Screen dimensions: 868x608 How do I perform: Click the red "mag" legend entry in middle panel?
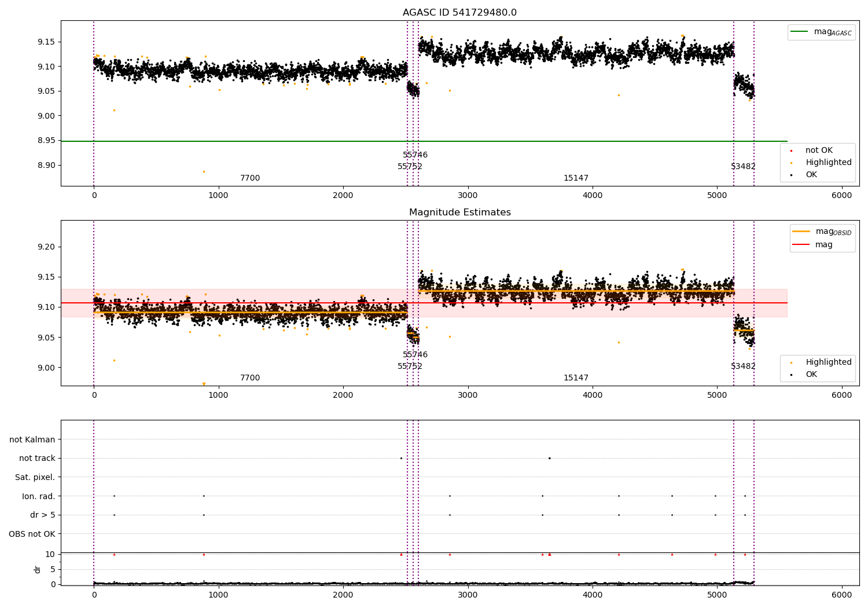[812, 244]
